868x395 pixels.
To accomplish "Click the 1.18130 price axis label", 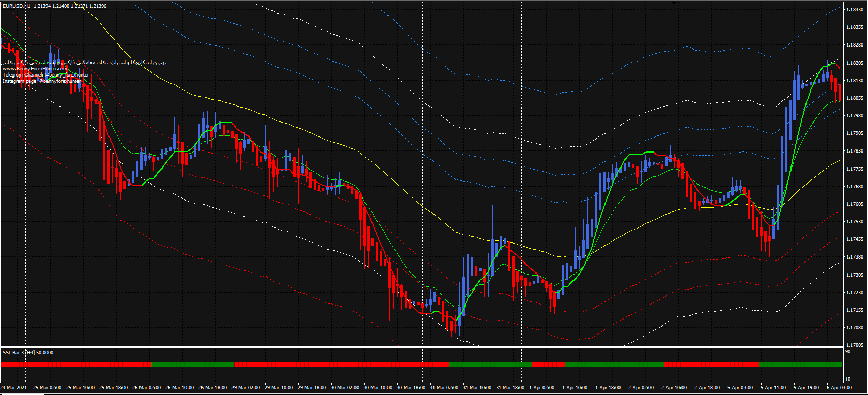I will 855,81.
